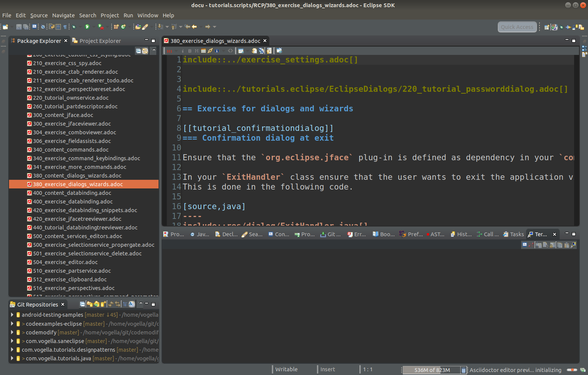Open the H1 heading dropdown
This screenshot has height=375, width=588.
(x=175, y=50)
